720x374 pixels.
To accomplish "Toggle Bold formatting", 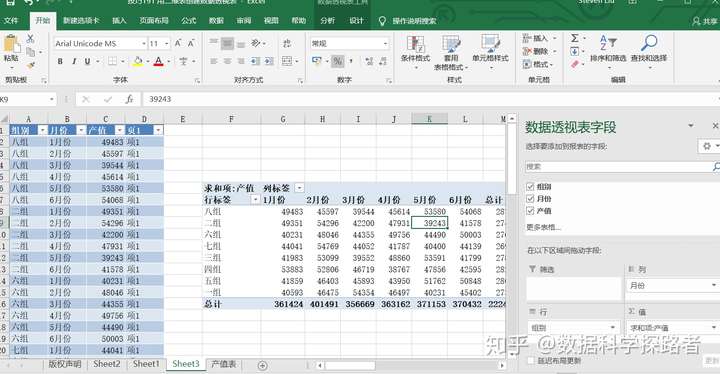I will pos(60,61).
